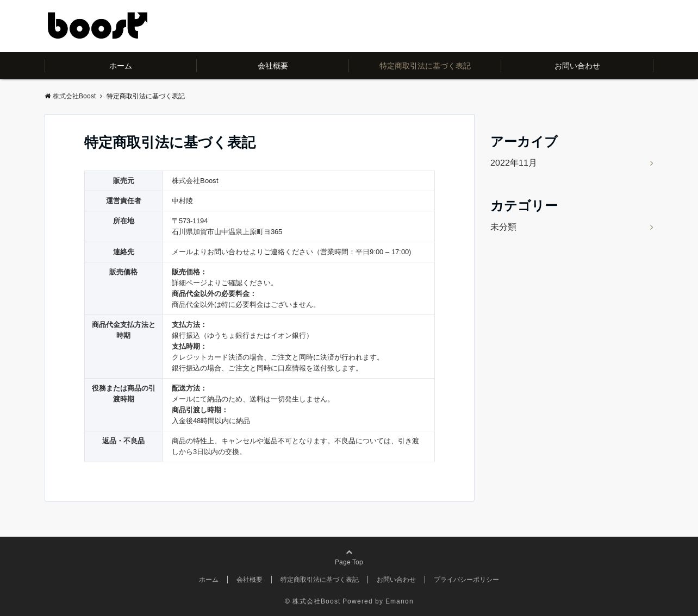Click the bold label 配送方法：
Screen dimensions: 698x616
coord(189,388)
